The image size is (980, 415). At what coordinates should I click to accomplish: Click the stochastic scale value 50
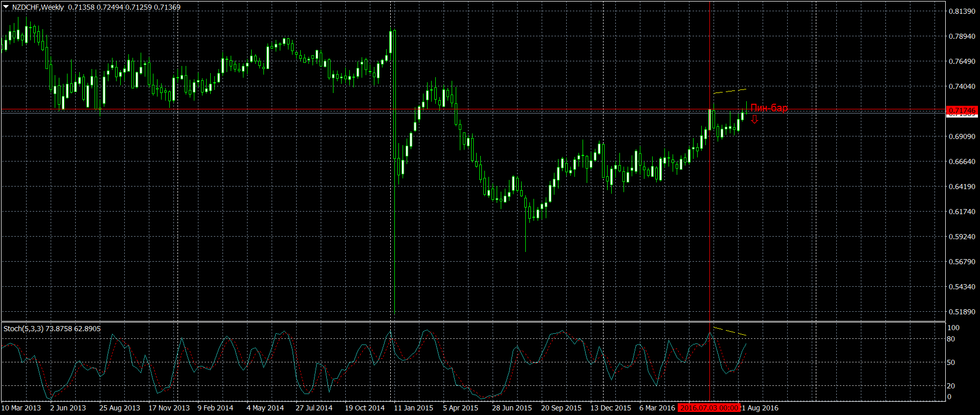pyautogui.click(x=951, y=362)
